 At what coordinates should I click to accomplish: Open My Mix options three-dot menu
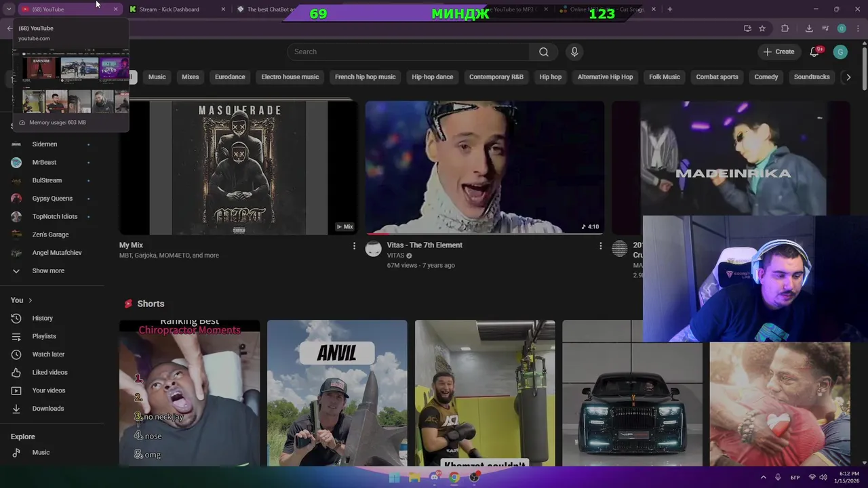354,246
